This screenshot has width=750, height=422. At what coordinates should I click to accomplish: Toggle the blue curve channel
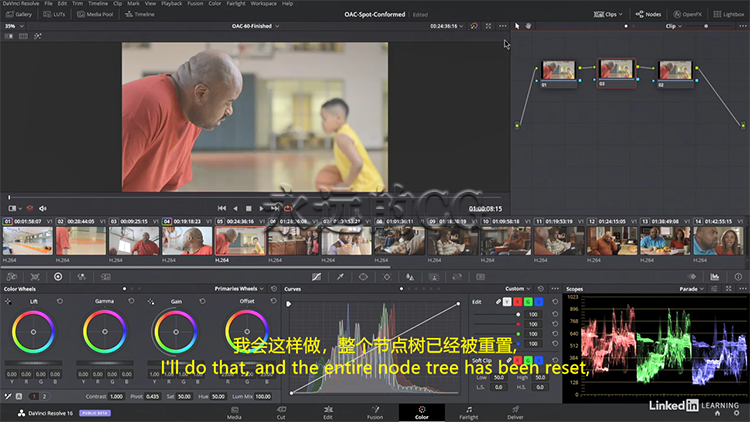539,302
